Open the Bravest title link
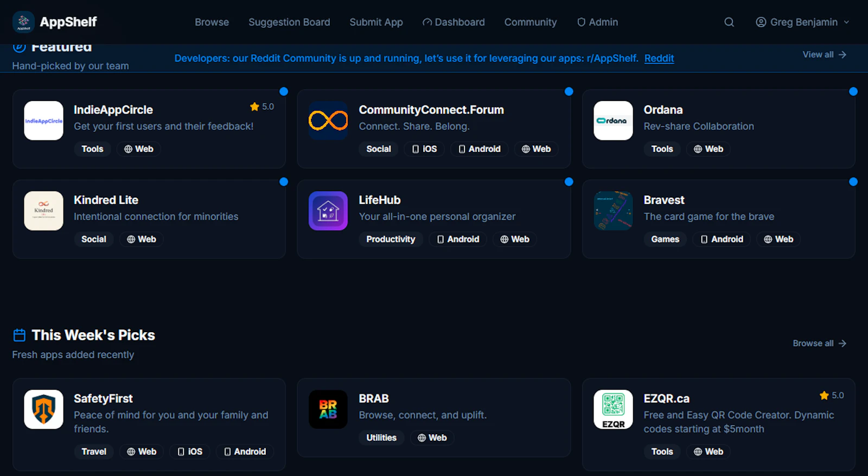 [x=664, y=200]
